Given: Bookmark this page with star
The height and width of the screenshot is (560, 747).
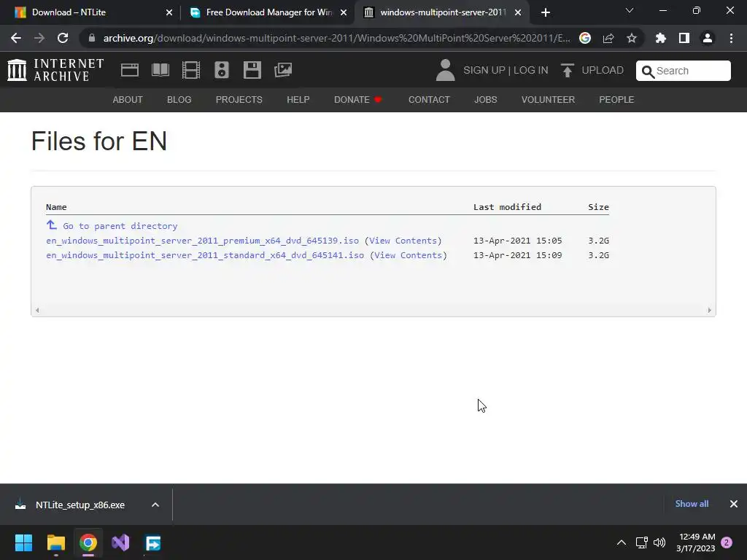Looking at the screenshot, I should click(632, 38).
